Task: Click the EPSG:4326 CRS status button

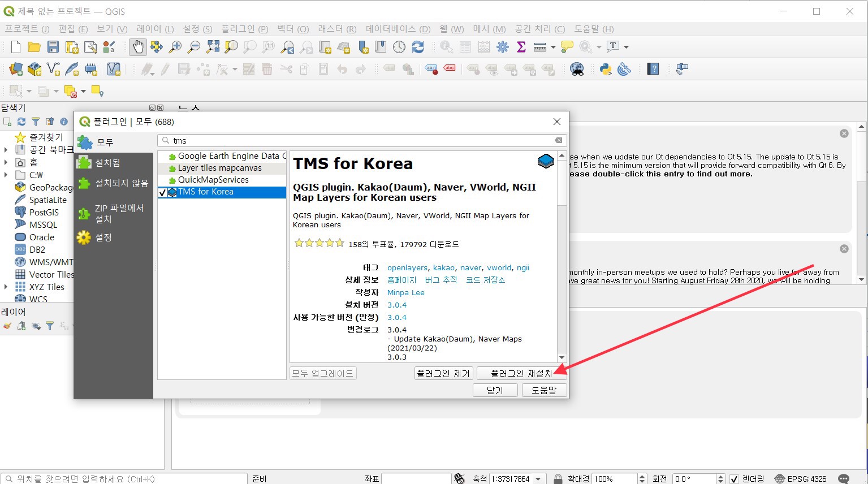Action: tap(800, 479)
